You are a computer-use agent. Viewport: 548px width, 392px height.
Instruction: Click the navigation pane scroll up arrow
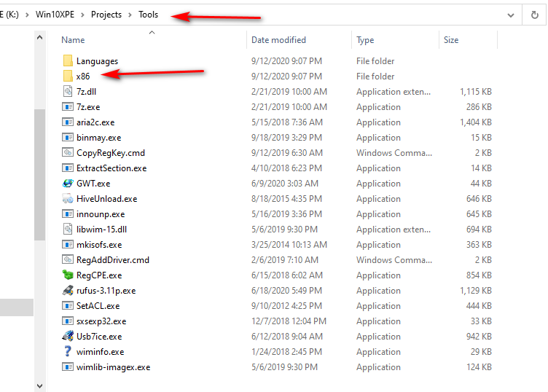[x=40, y=37]
